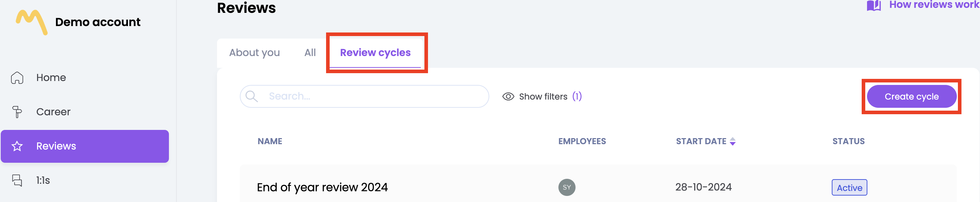Image resolution: width=980 pixels, height=202 pixels.
Task: Click into the Search field
Action: coord(373,96)
